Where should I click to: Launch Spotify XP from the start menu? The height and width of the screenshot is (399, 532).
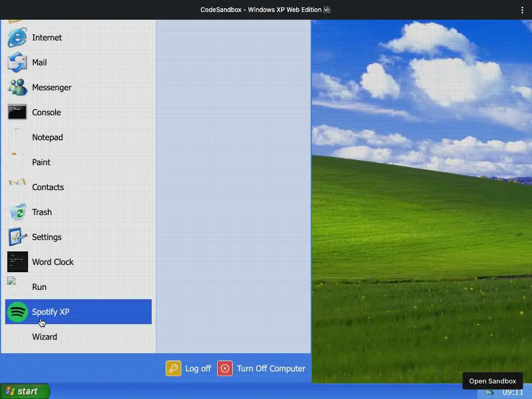(x=78, y=312)
